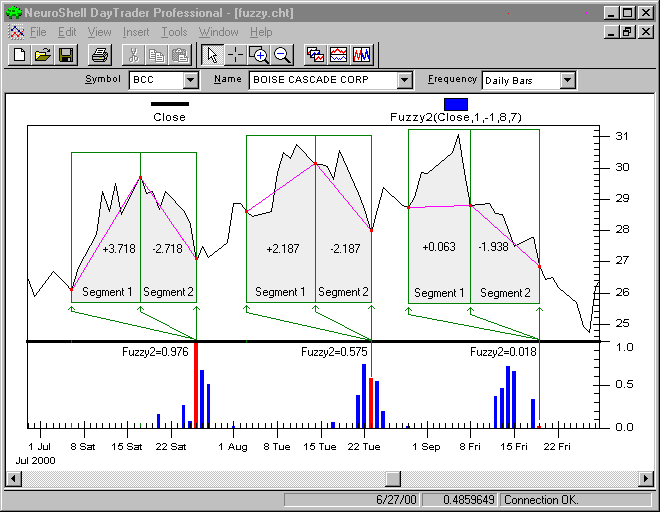
Task: Select the zoom in magnifier tool
Action: pyautogui.click(x=258, y=55)
